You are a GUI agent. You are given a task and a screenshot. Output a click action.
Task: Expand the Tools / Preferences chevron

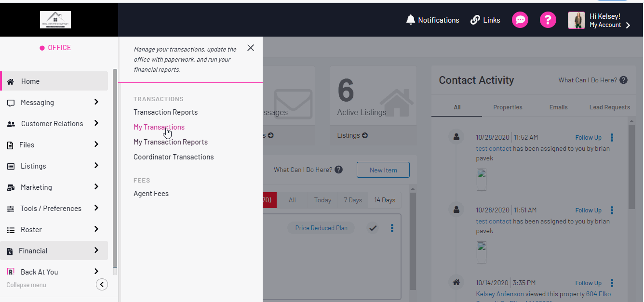pyautogui.click(x=96, y=208)
